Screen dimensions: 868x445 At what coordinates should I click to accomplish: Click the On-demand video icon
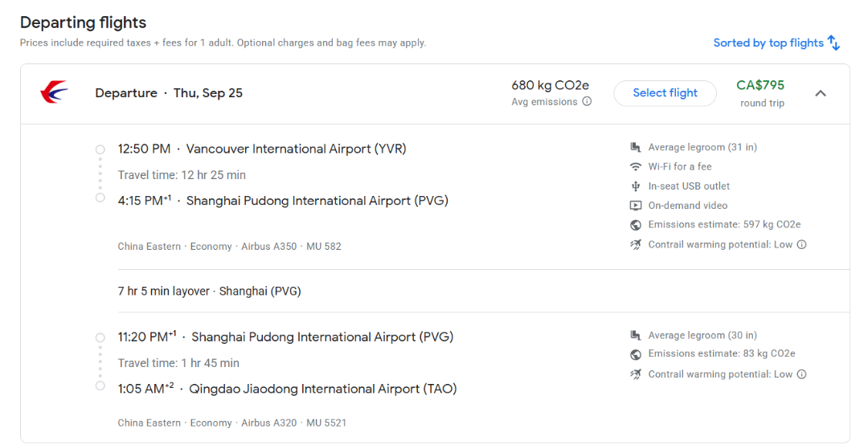coord(636,206)
